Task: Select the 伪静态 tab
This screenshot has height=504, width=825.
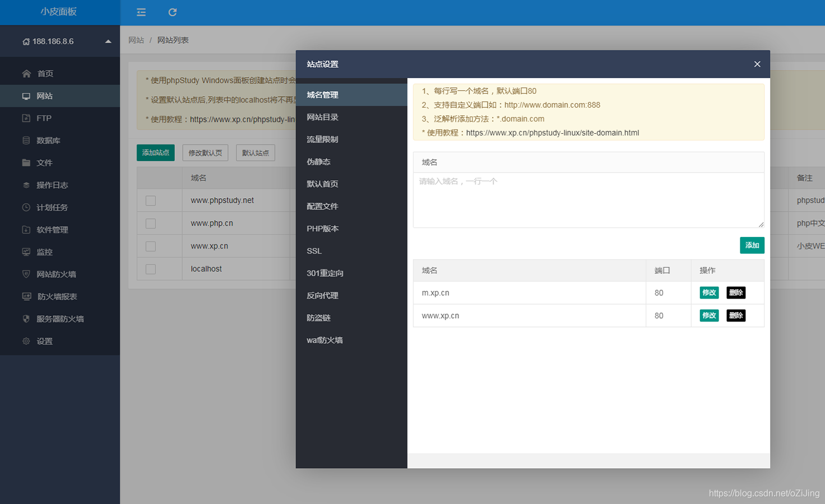Action: [x=351, y=162]
